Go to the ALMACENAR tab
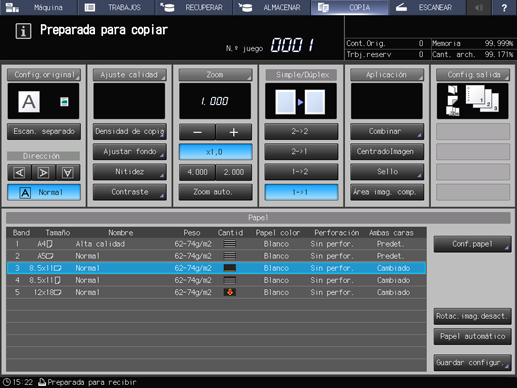 (272, 7)
